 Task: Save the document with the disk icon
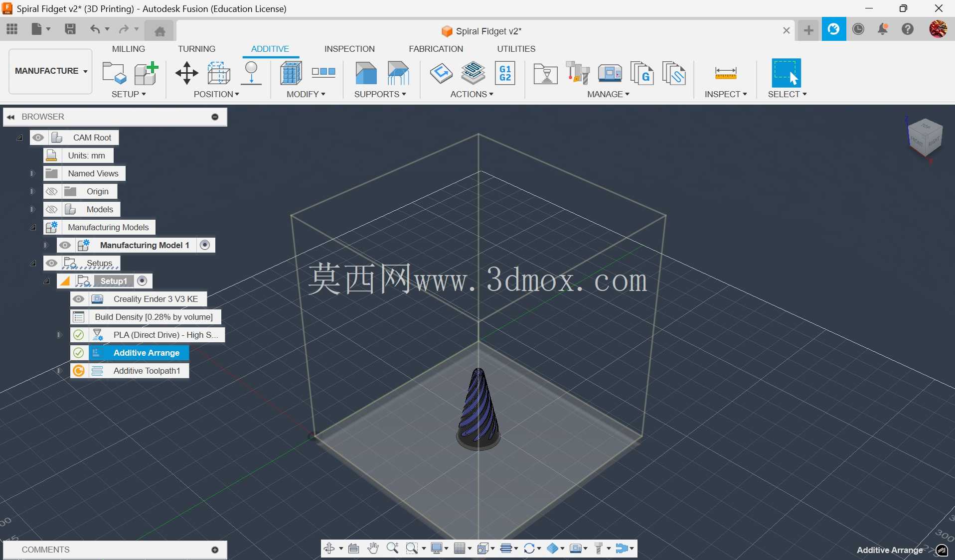point(70,29)
